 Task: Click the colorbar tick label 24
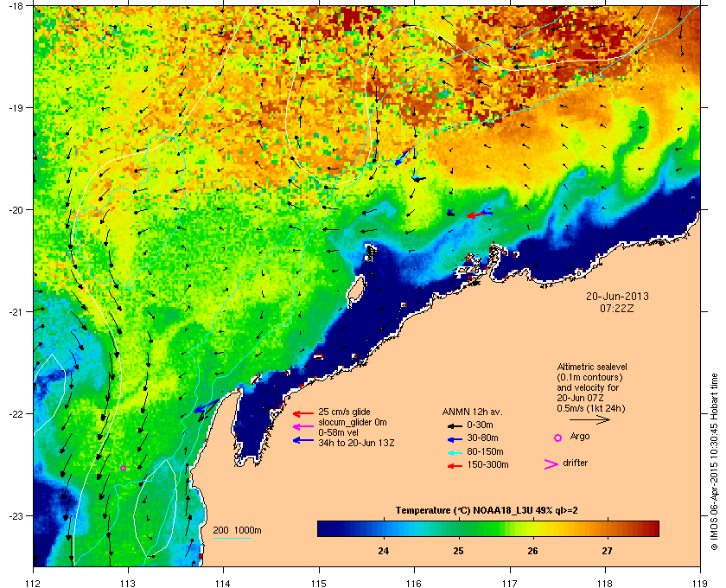click(384, 551)
